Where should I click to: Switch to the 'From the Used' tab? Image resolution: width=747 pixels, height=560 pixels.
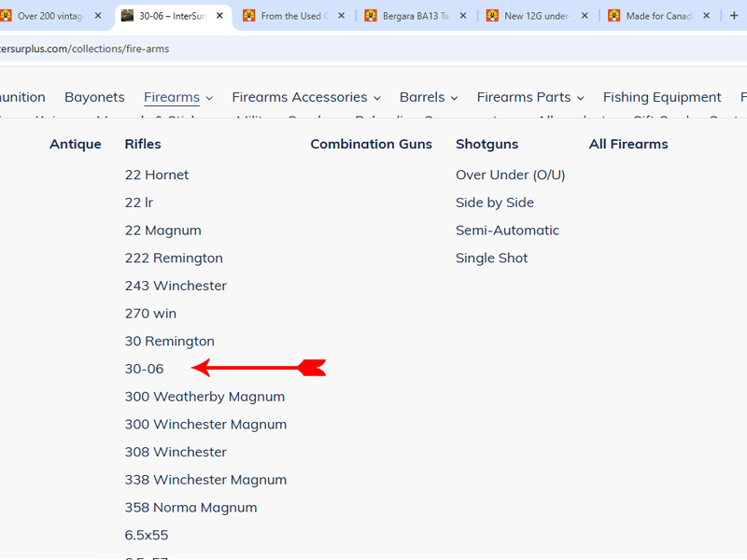point(294,16)
